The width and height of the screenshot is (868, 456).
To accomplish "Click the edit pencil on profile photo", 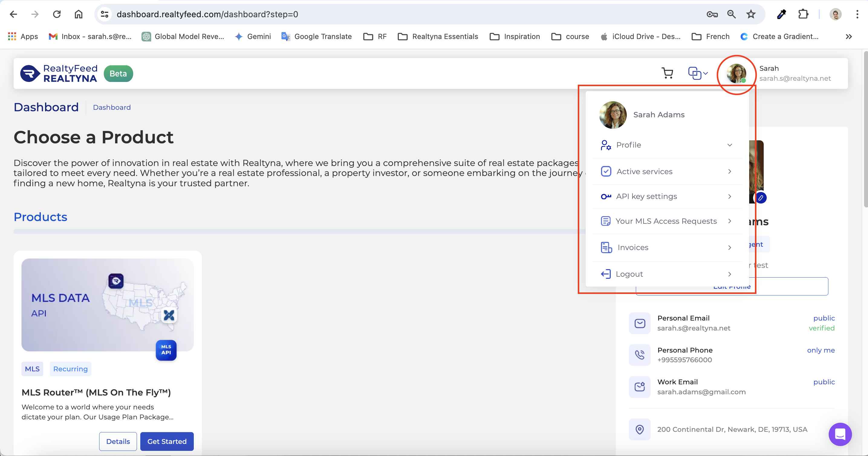I will pos(760,198).
